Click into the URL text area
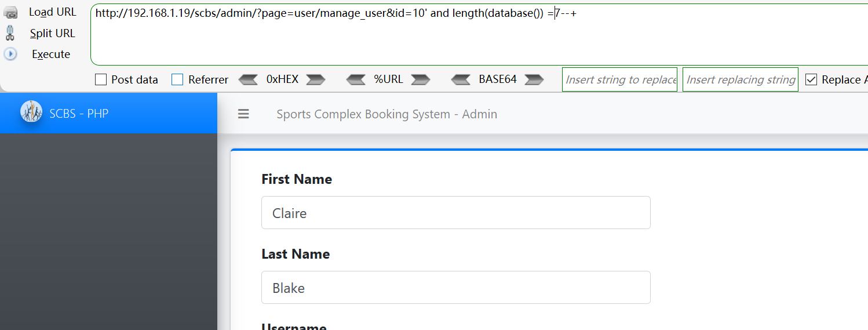 click(x=479, y=35)
